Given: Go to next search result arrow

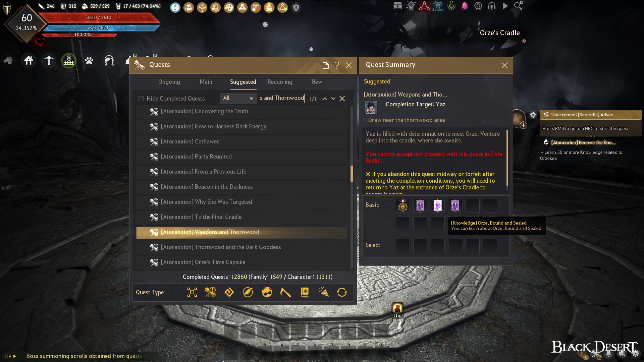Looking at the screenshot, I should [333, 99].
